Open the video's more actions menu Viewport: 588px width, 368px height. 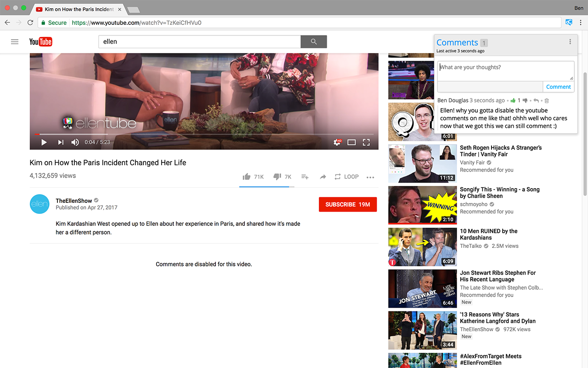tap(370, 177)
